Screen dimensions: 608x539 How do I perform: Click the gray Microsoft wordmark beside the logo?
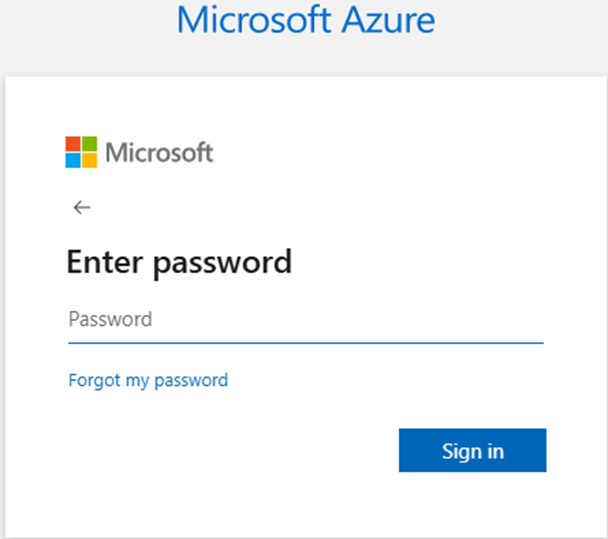click(159, 153)
